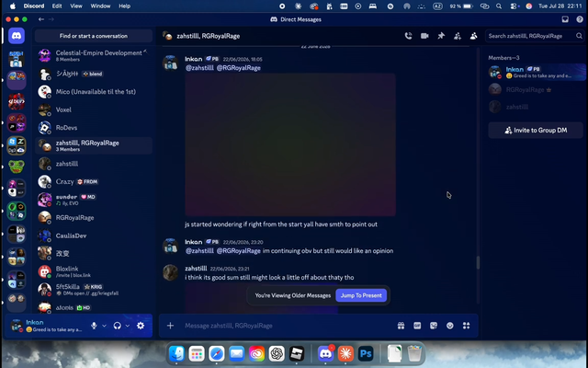Start a video call in the group DM
The width and height of the screenshot is (588, 368).
point(424,36)
